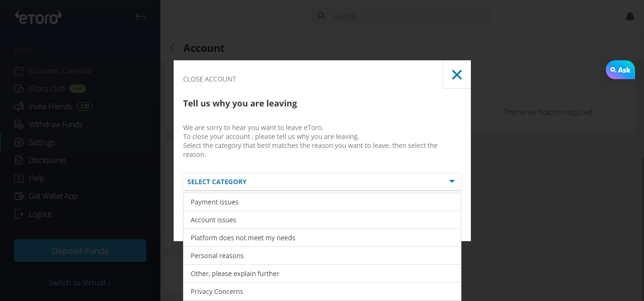Choose Account issues from the category list
Screen dimensions: 644x301
click(322, 220)
